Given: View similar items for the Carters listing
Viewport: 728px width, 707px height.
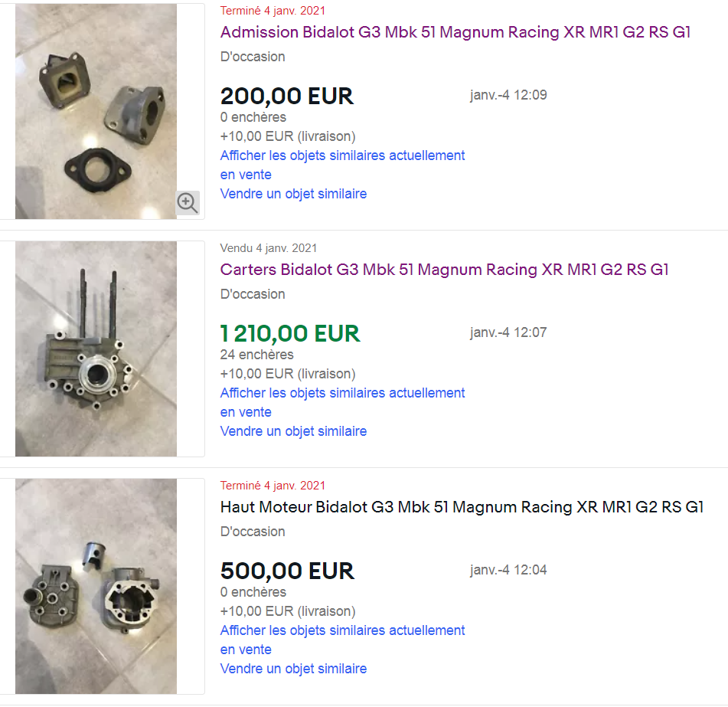Looking at the screenshot, I should [x=342, y=402].
